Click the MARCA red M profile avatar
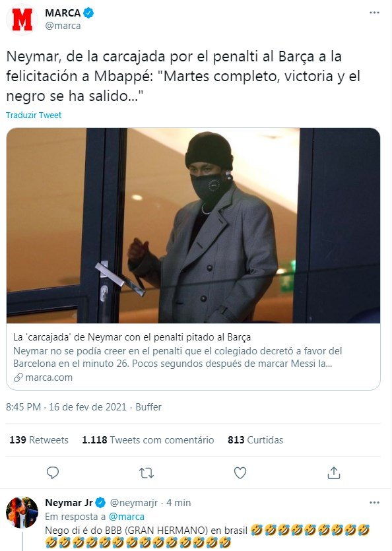392x551 pixels. [22, 20]
